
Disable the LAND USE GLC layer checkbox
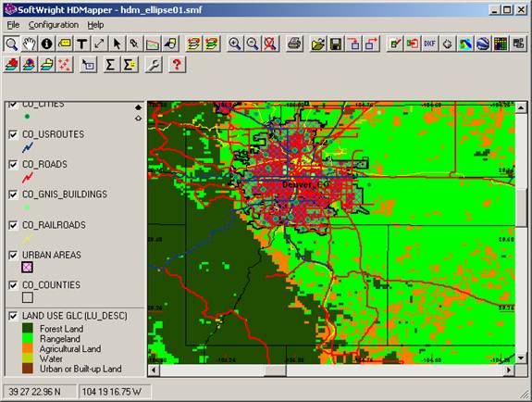[x=13, y=316]
